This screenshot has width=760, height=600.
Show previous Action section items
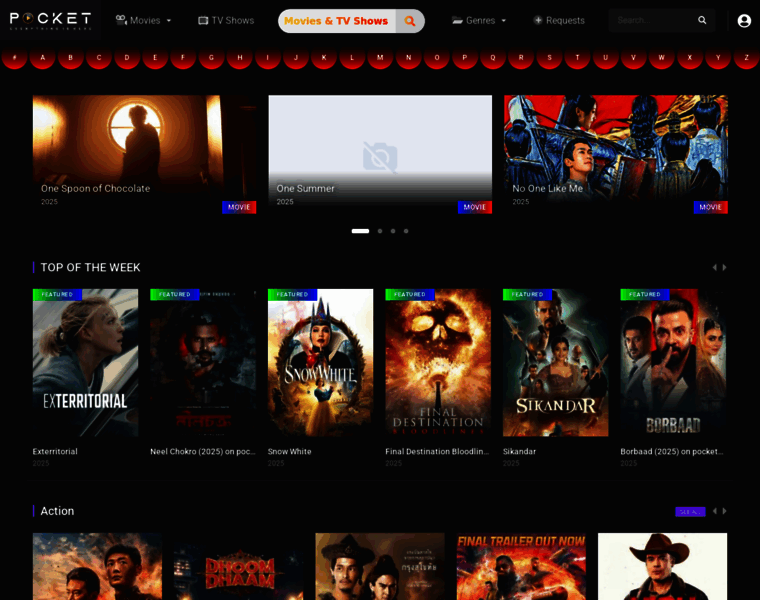click(714, 511)
